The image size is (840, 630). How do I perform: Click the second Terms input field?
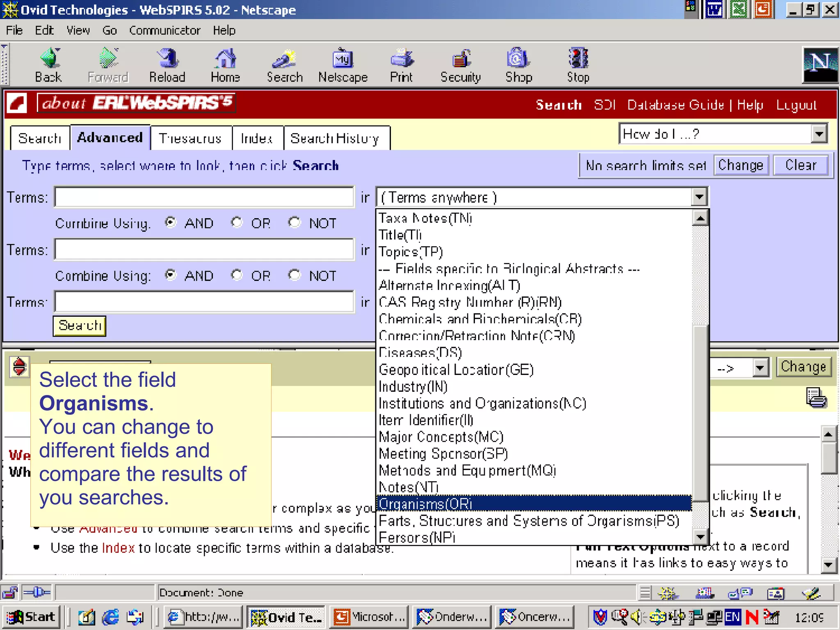click(204, 249)
